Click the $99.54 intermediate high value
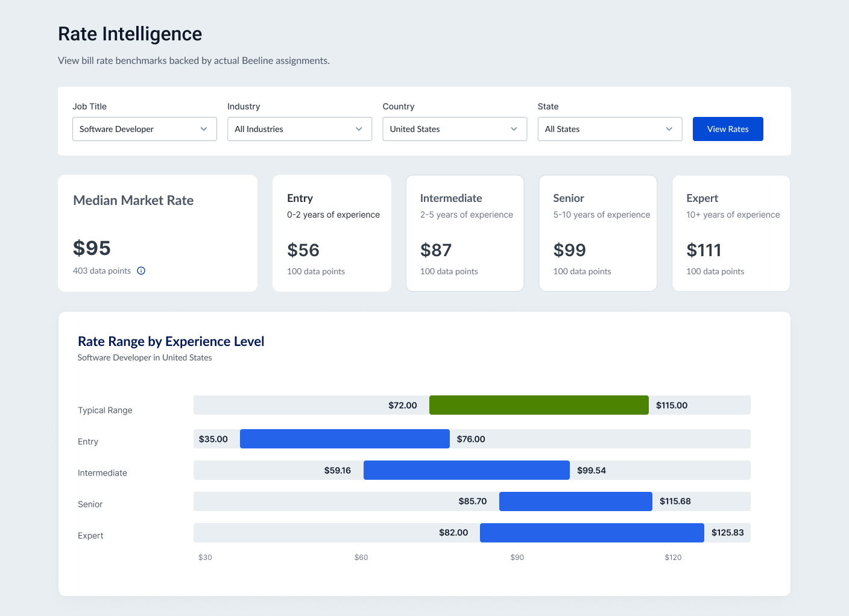This screenshot has height=616, width=849. (x=592, y=470)
